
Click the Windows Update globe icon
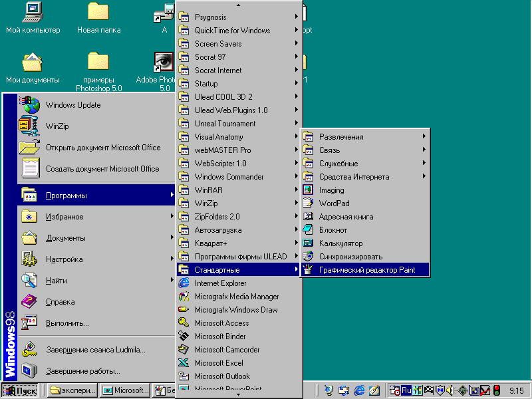pos(30,104)
